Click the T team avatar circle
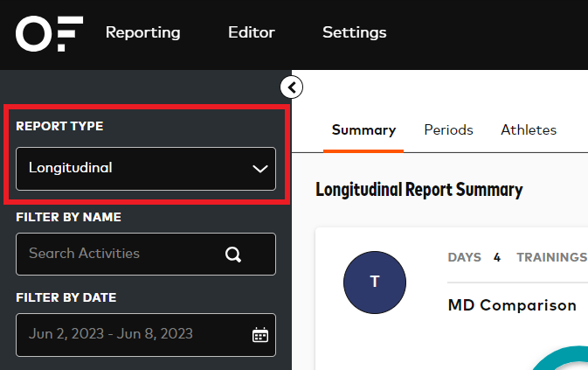 (x=375, y=283)
